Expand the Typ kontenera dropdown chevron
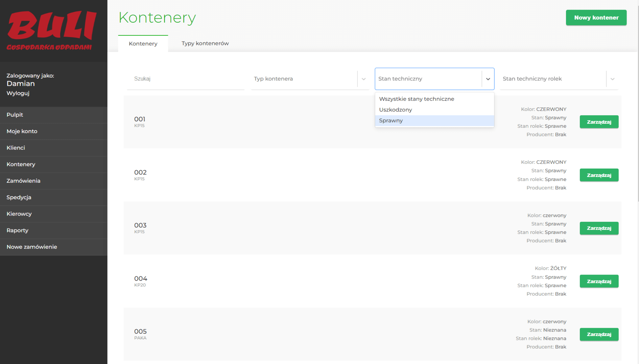Viewport: 639px width, 364px height. pos(364,79)
